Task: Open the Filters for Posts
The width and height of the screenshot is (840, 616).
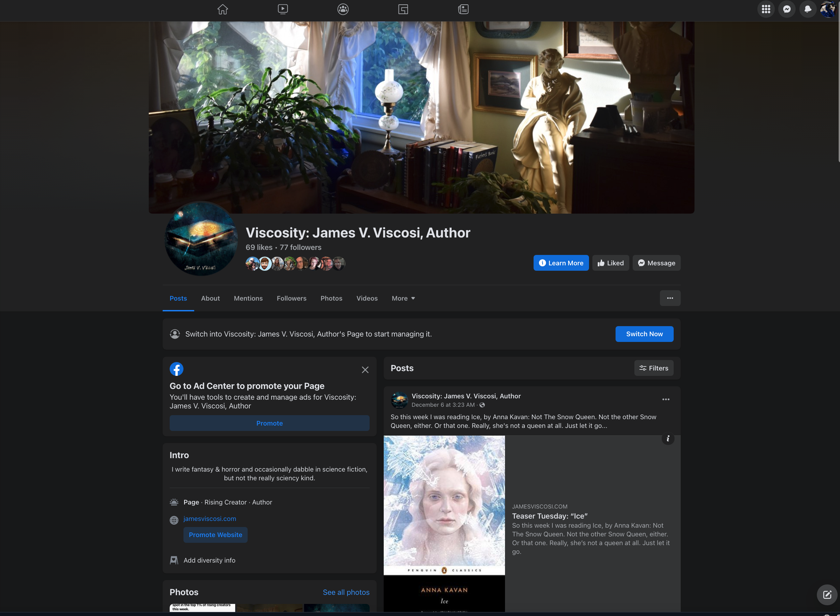Action: [654, 368]
